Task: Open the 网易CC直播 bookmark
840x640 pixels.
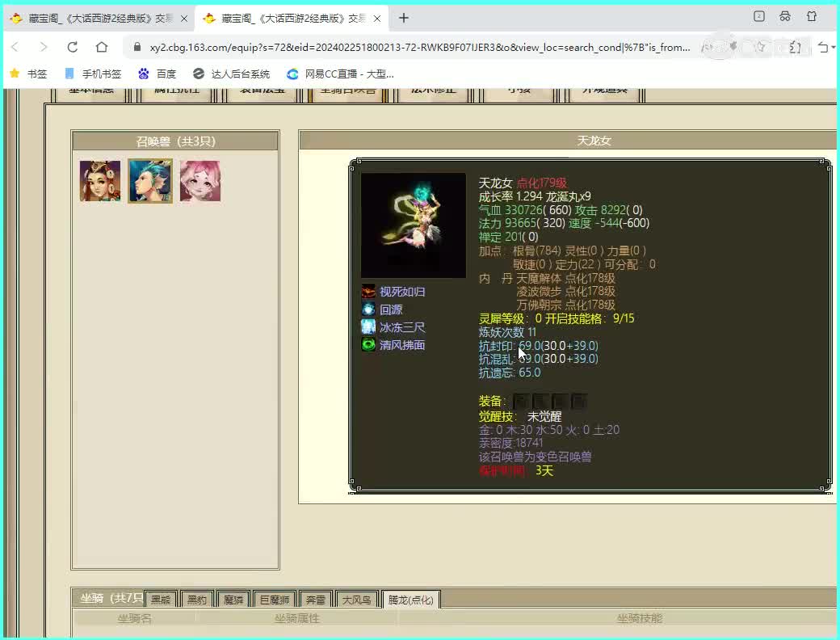Action: (340, 74)
